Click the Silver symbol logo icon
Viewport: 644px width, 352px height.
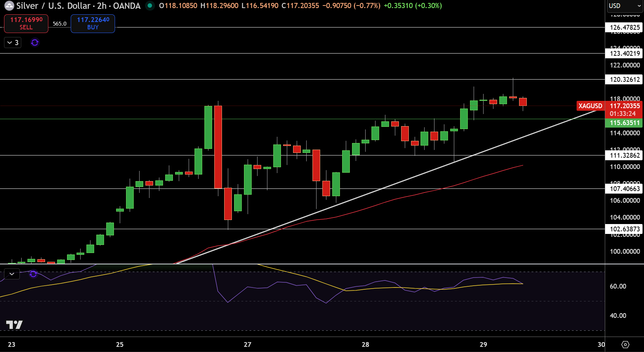click(x=9, y=6)
